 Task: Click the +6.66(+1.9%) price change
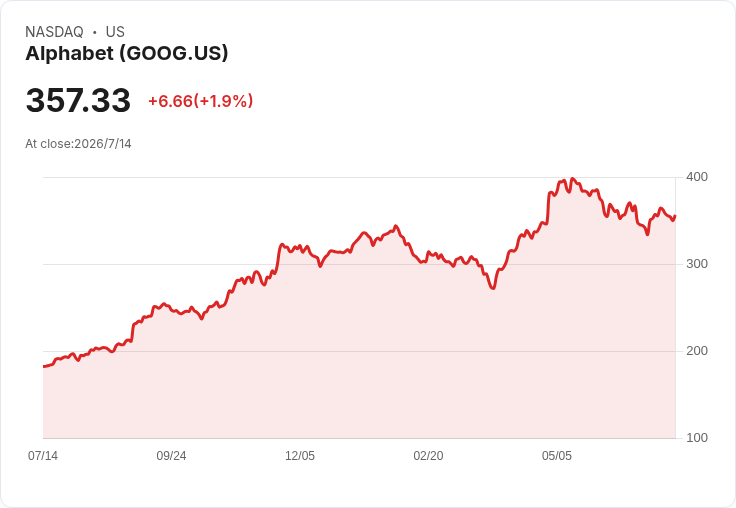pyautogui.click(x=201, y=101)
